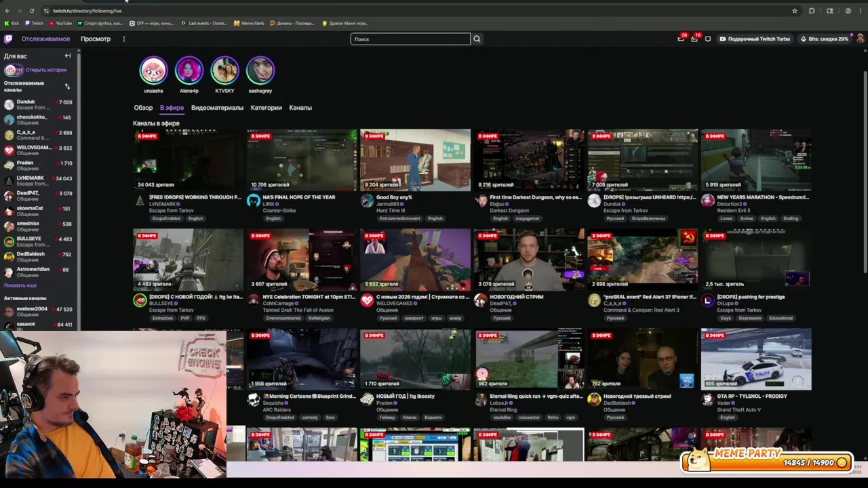Bookmark page with the star icon
This screenshot has width=868, height=488.
click(x=795, y=11)
